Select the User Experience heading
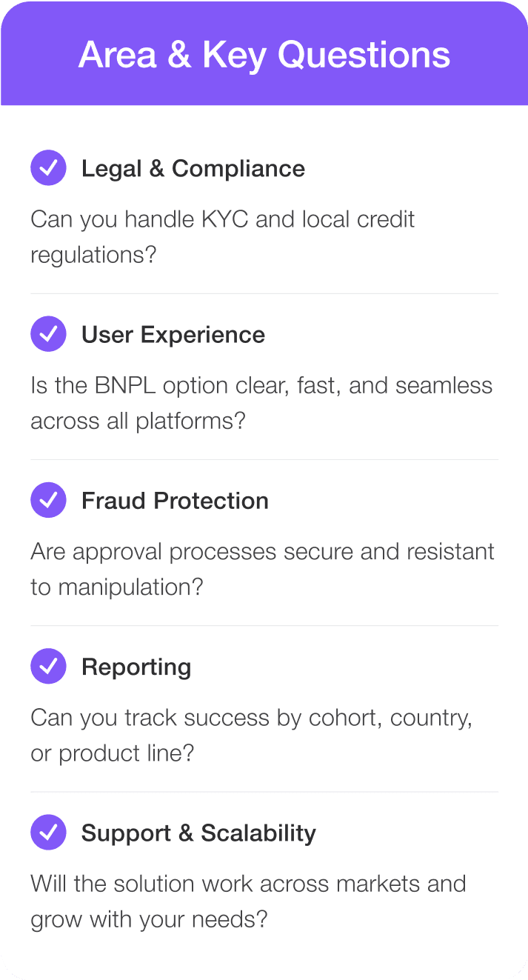Screen dimensions: 528x980 point(173,334)
